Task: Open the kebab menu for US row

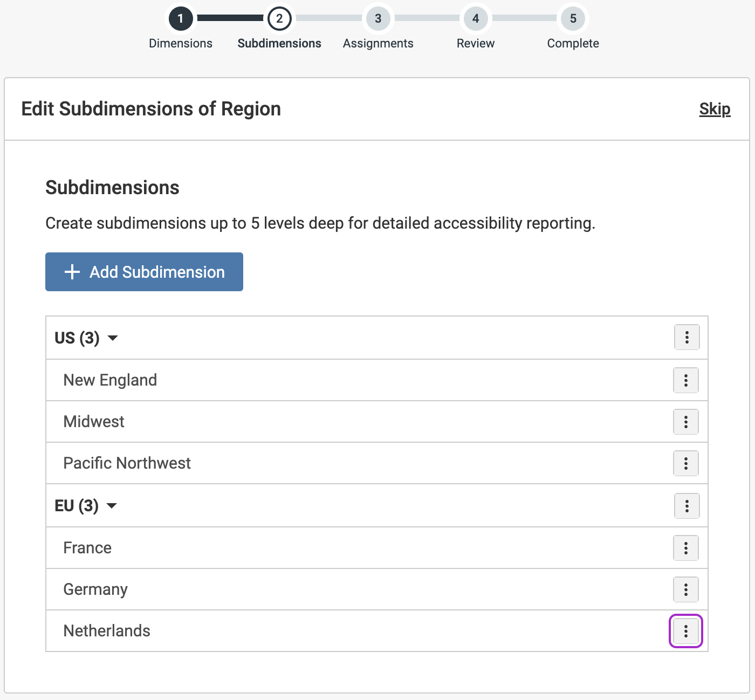Action: pos(687,338)
